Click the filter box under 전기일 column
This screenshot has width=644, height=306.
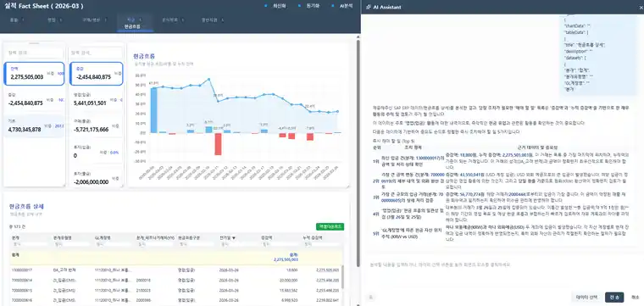tap(238, 244)
